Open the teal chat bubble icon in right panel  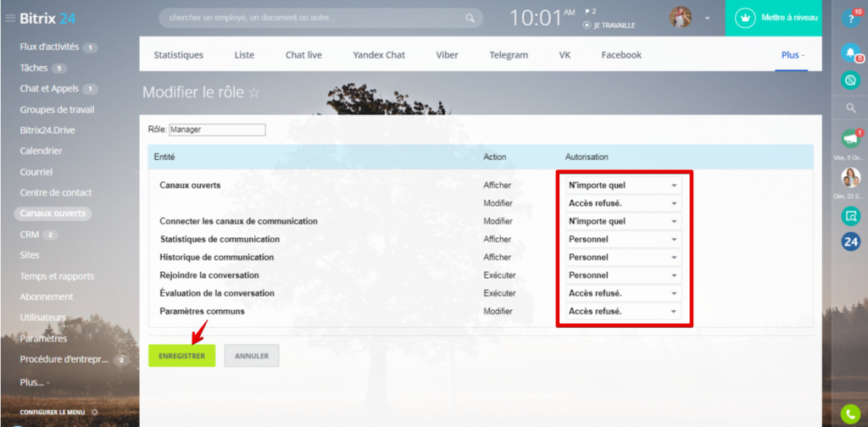[851, 80]
